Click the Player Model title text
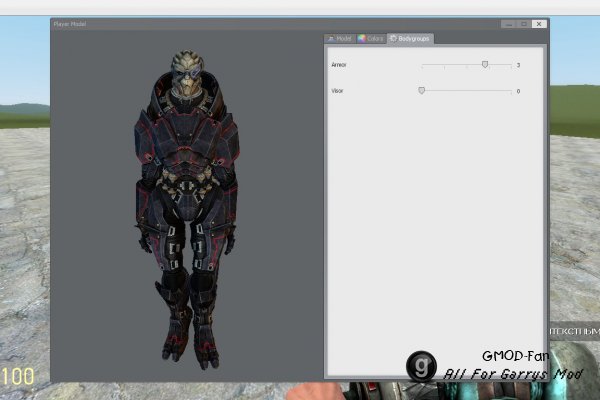 [x=70, y=24]
